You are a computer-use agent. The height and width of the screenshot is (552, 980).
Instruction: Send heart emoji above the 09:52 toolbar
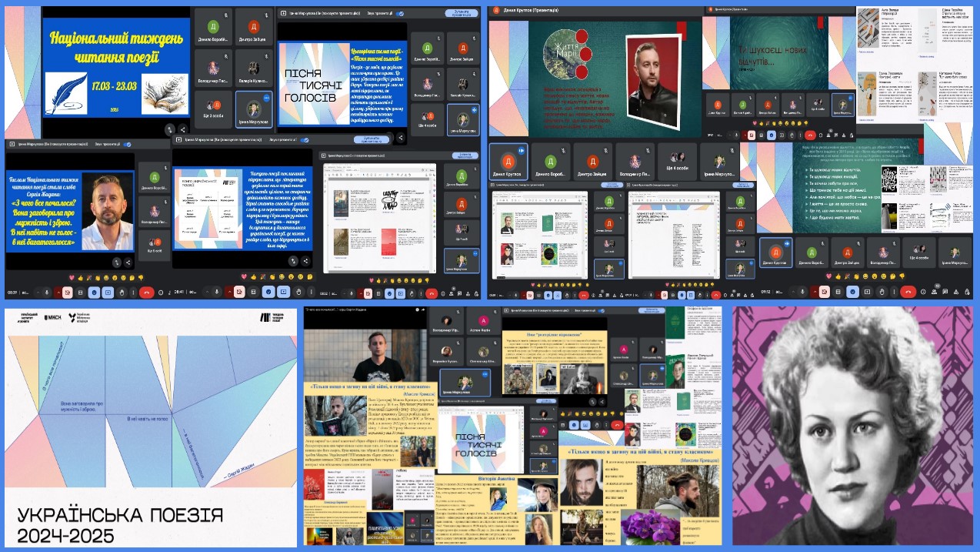tap(828, 276)
